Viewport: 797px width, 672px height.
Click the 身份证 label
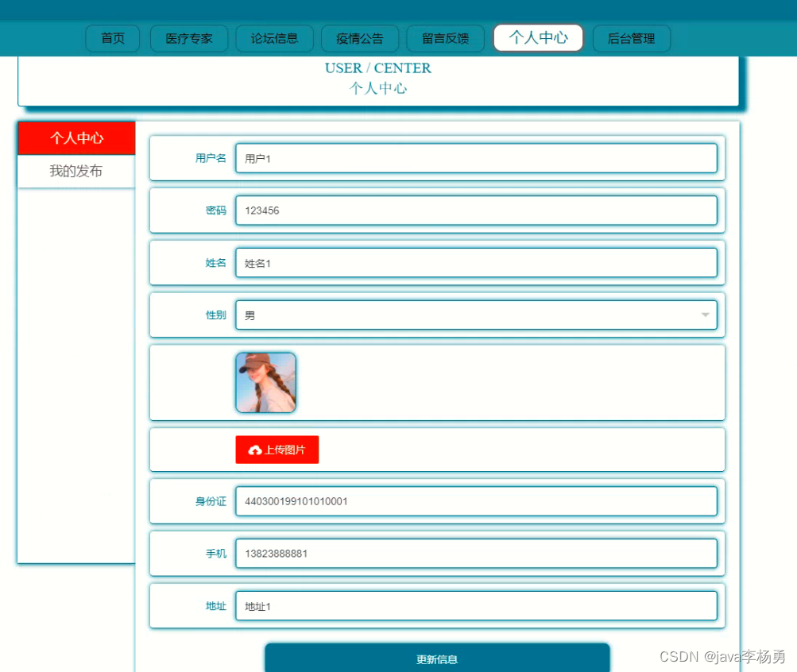[211, 501]
